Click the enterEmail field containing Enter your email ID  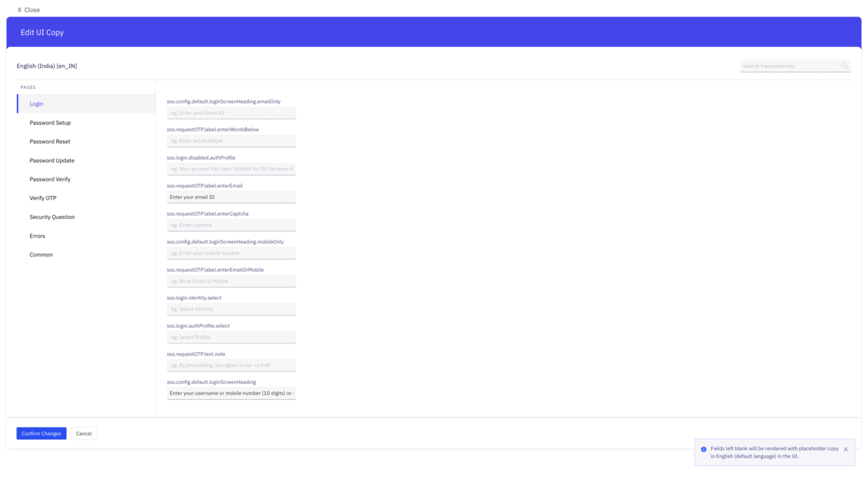tap(231, 197)
